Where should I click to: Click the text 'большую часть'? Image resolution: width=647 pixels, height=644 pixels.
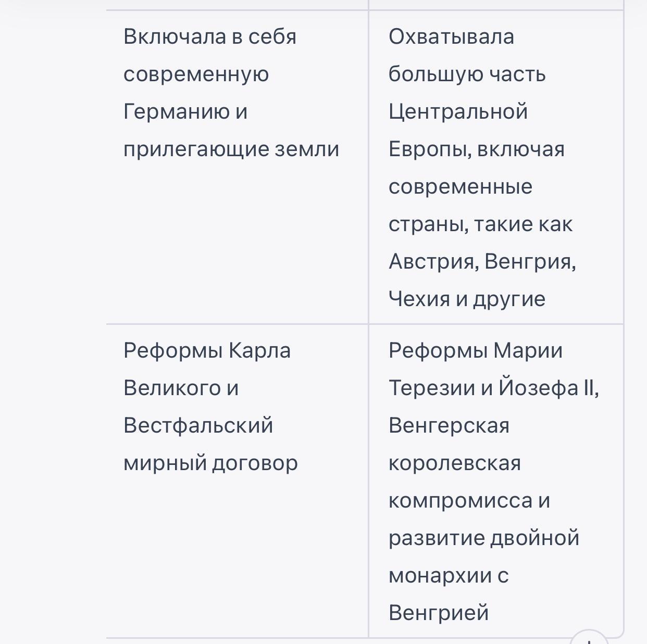click(x=467, y=74)
